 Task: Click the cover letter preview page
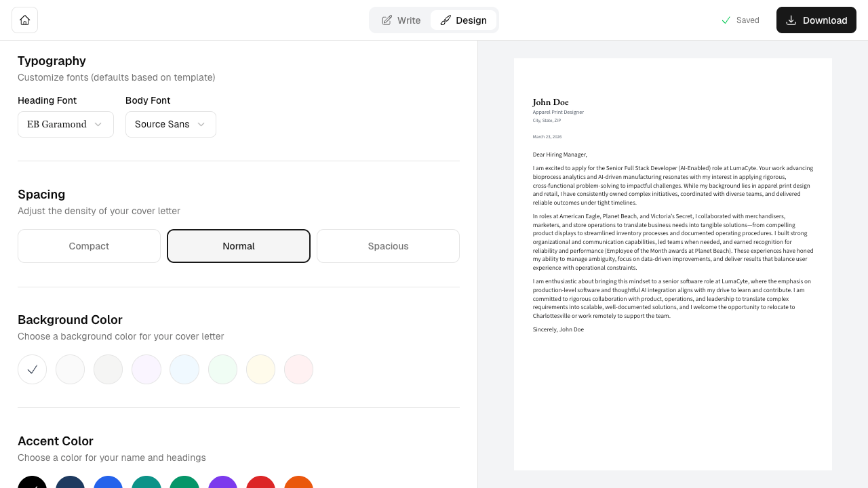673,264
